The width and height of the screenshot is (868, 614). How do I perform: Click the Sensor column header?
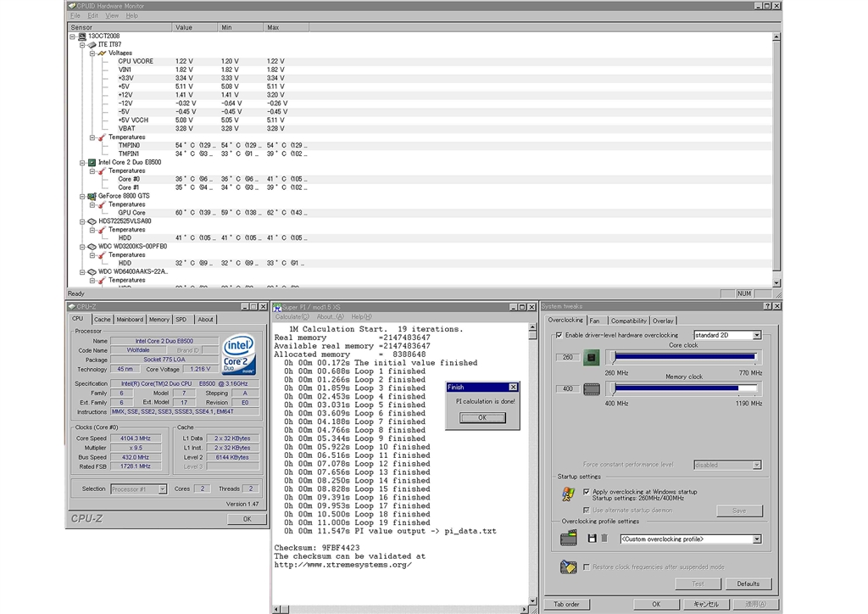coord(120,28)
